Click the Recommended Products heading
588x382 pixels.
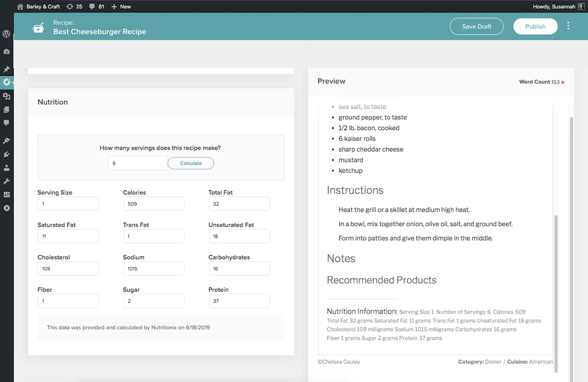pos(382,280)
